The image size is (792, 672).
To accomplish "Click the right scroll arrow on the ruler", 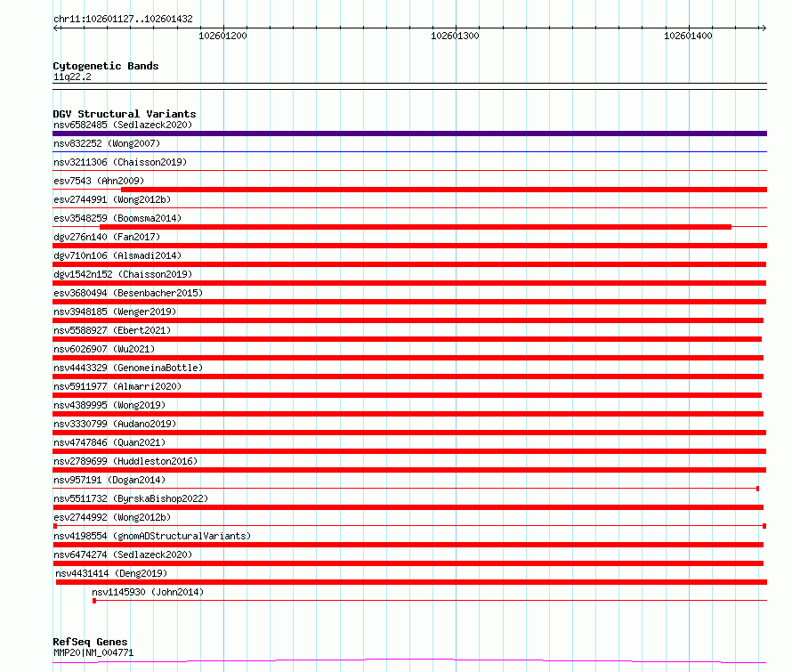I will (x=764, y=28).
